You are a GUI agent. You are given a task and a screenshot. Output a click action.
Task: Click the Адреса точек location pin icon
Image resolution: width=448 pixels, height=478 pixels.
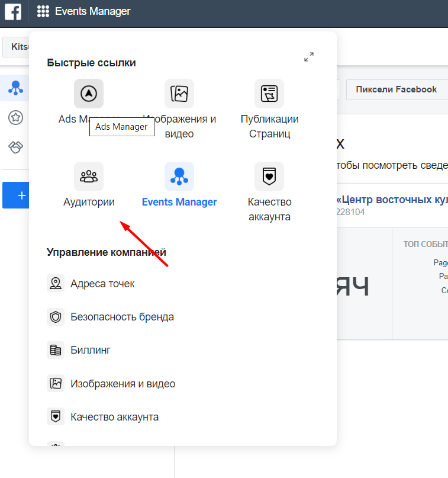click(56, 283)
